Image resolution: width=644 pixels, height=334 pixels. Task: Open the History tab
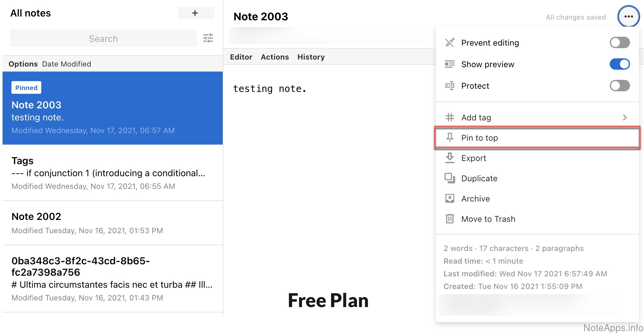tap(311, 57)
